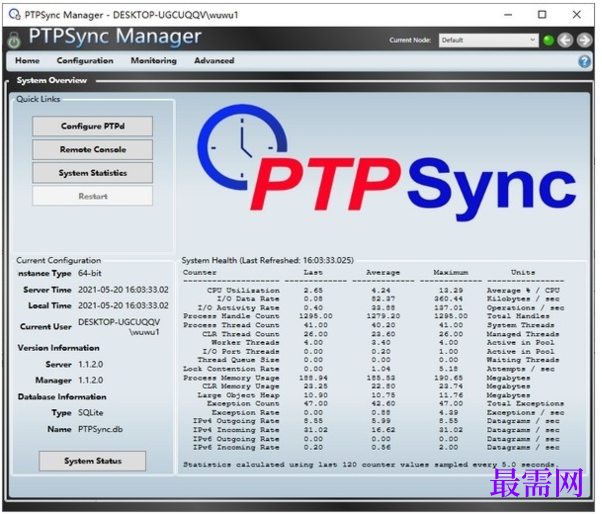
Task: Open the Remote Console
Action: click(93, 150)
